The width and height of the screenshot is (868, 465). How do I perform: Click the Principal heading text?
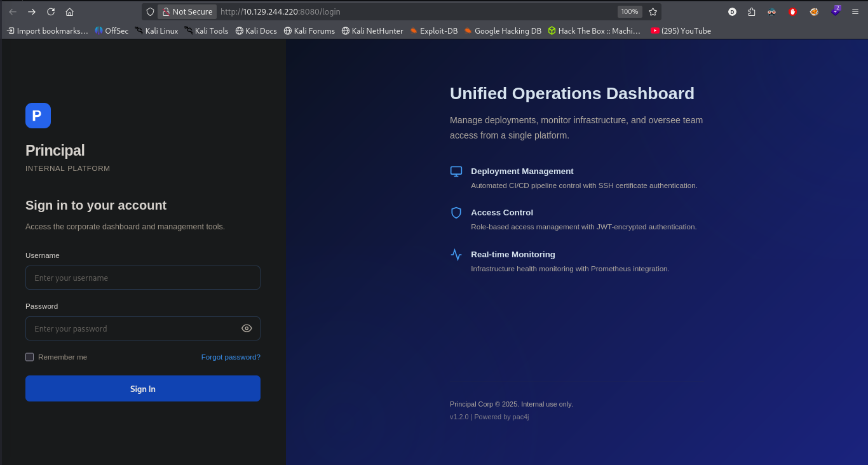(x=55, y=151)
